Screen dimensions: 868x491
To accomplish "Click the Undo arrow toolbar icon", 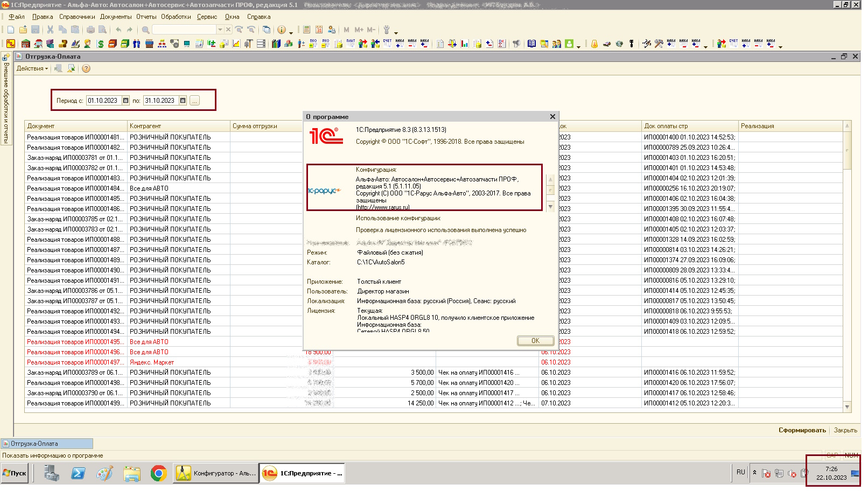I will (x=118, y=30).
